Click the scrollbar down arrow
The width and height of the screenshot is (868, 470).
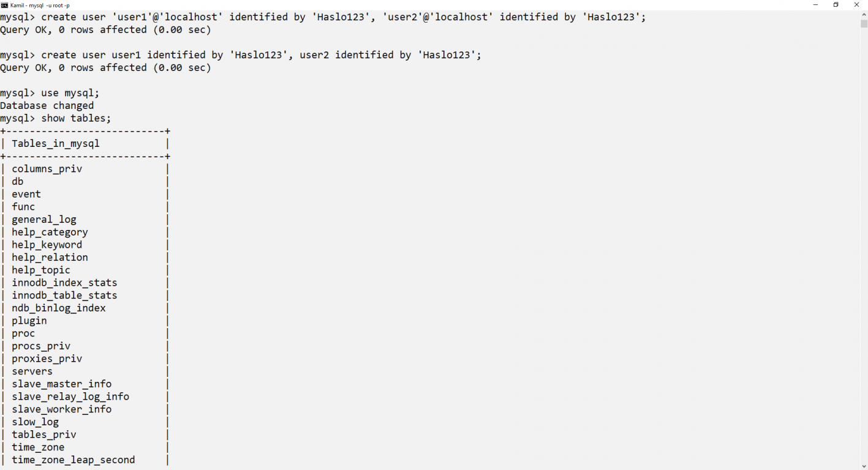pos(864,466)
